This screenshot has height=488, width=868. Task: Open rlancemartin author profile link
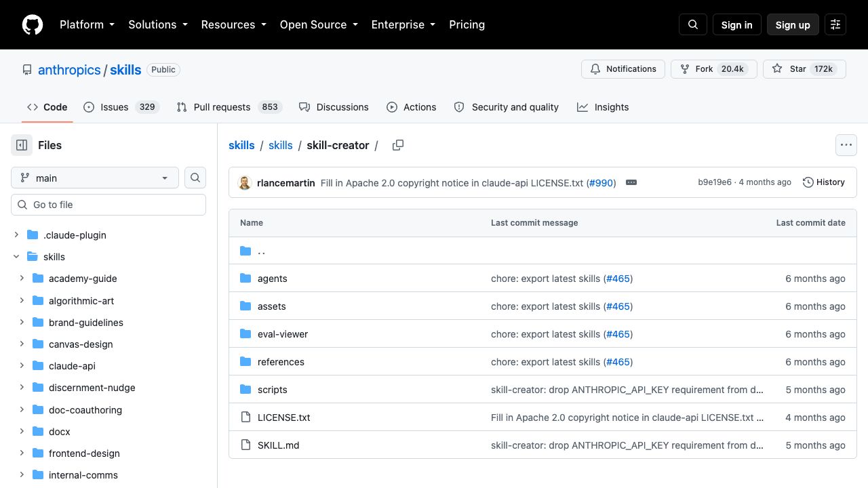click(286, 182)
